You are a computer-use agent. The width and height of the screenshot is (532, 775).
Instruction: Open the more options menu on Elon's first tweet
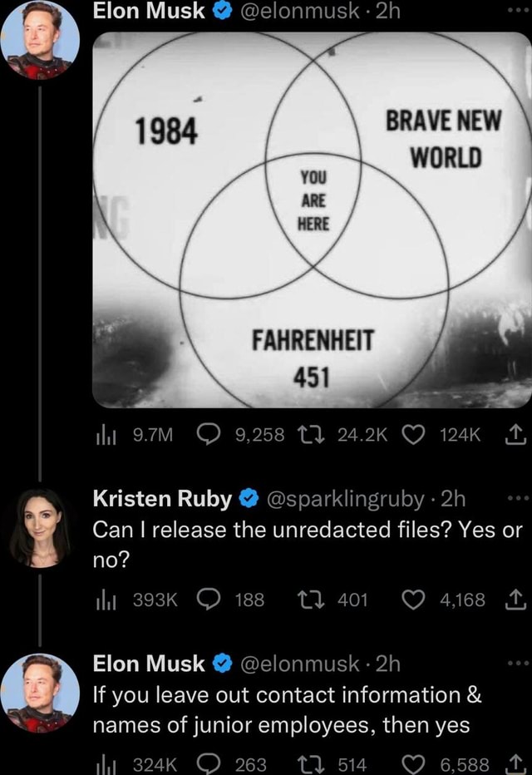(517, 8)
